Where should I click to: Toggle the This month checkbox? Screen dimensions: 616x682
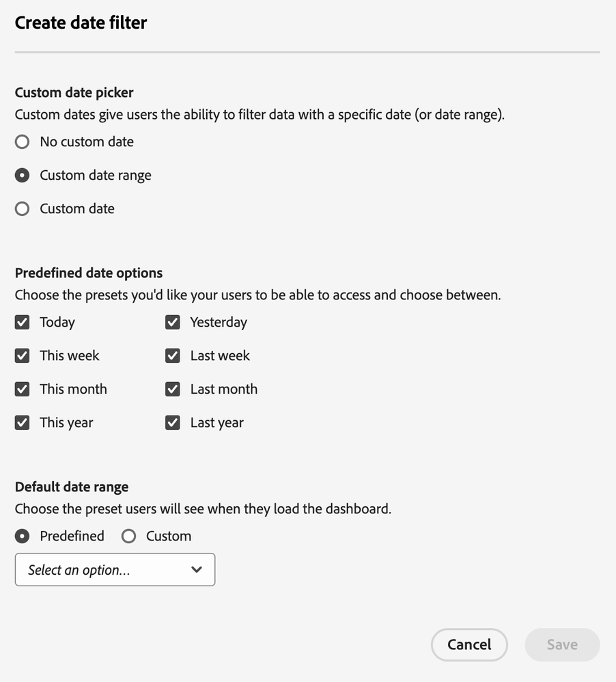23,390
